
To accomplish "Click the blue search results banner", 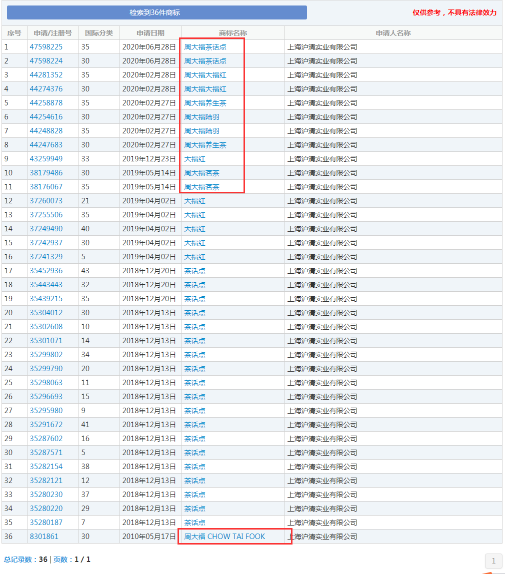I will coord(157,12).
